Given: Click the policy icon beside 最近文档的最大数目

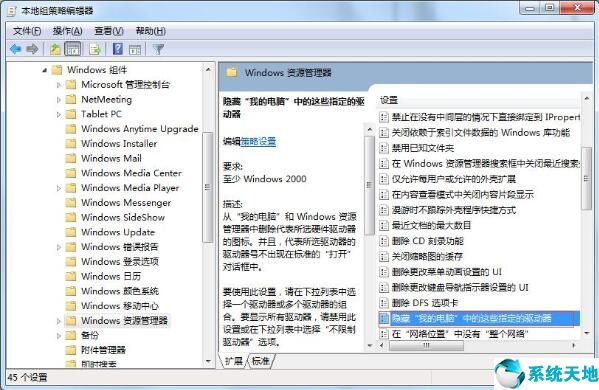Looking at the screenshot, I should (384, 225).
